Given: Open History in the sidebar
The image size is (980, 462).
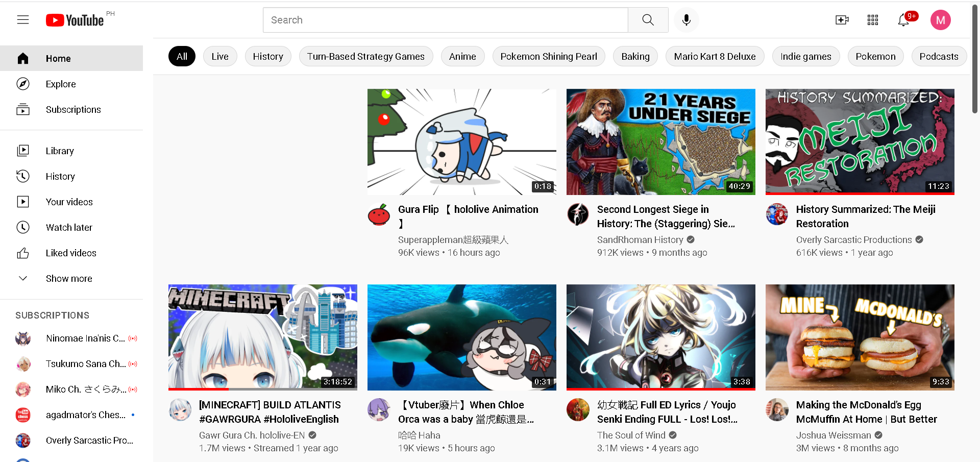Looking at the screenshot, I should [71, 176].
